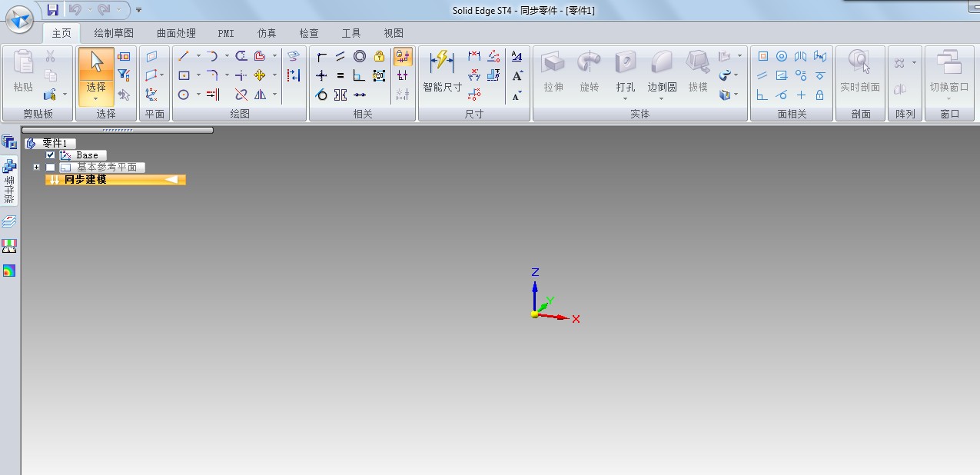Apply face-relate Concentric in 面相关 group

click(x=782, y=56)
